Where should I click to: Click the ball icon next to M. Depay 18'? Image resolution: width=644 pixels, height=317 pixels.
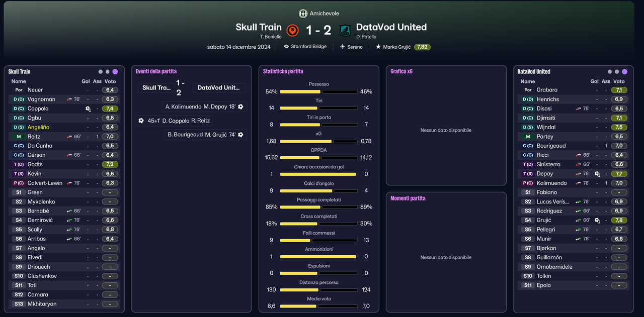click(240, 107)
